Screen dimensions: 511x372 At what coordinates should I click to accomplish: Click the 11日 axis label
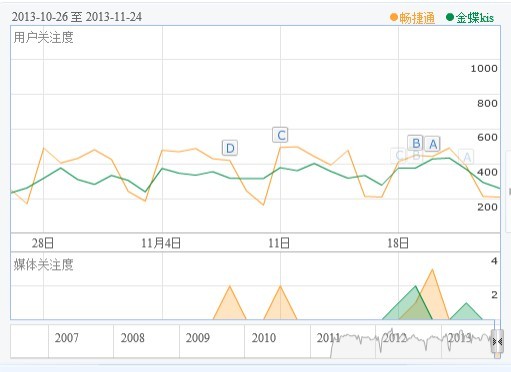point(279,243)
